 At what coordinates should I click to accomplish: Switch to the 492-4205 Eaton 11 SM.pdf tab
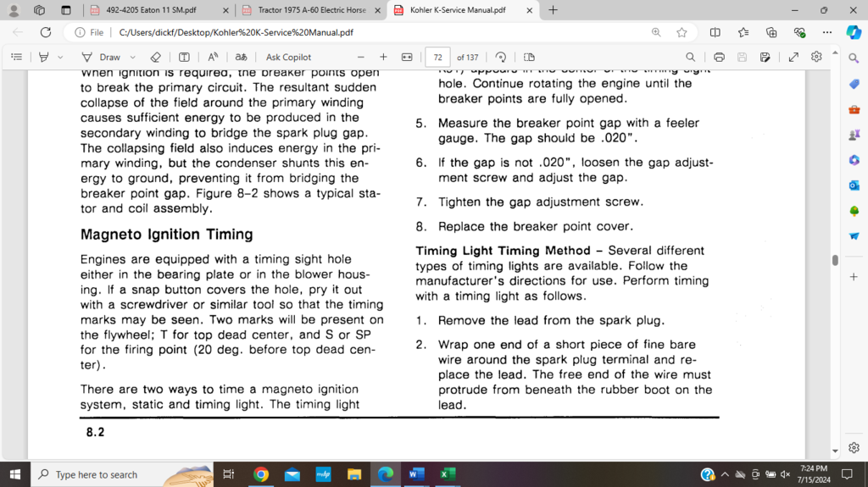151,10
